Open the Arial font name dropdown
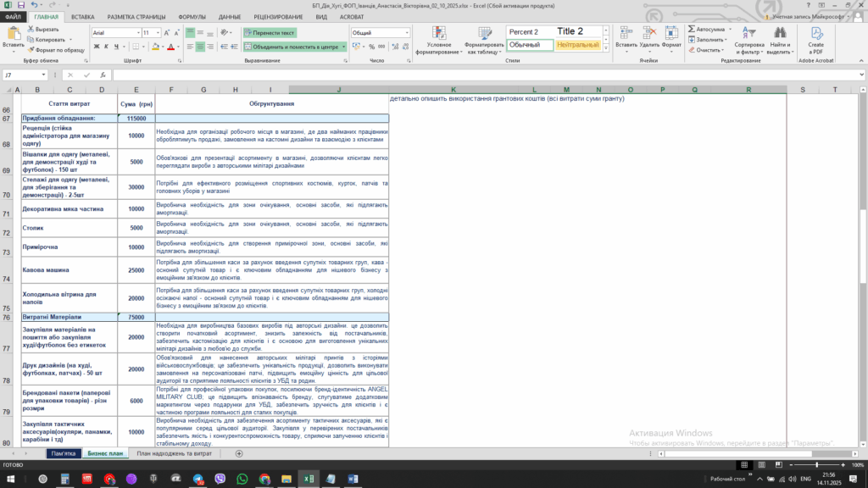Image resolution: width=868 pixels, height=488 pixels. 136,33
